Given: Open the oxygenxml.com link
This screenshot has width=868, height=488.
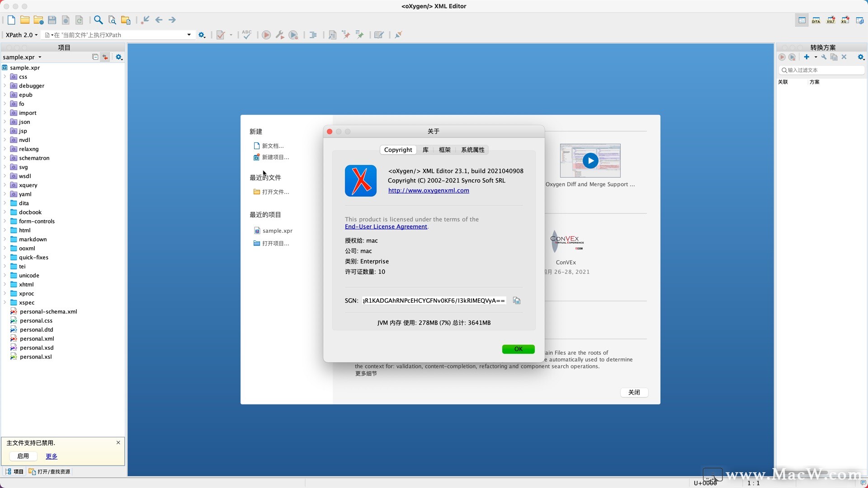Looking at the screenshot, I should point(428,190).
